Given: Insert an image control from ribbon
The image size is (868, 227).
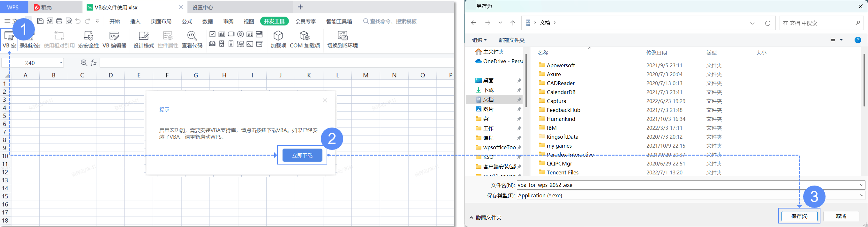Looking at the screenshot, I should tap(250, 44).
